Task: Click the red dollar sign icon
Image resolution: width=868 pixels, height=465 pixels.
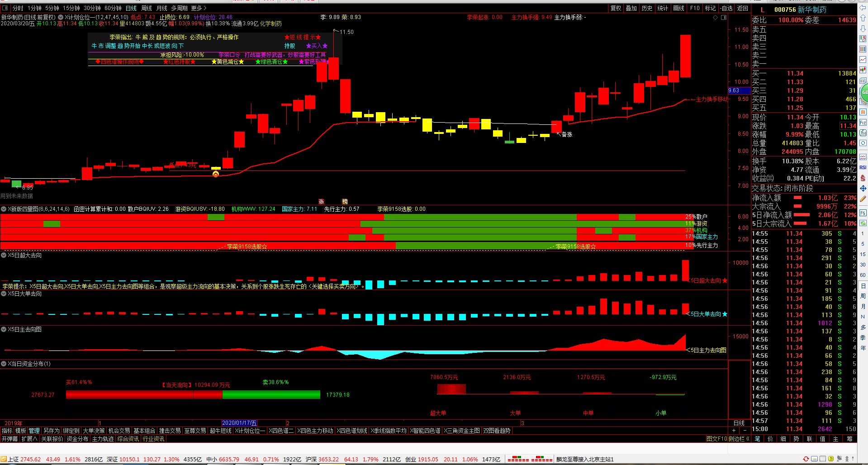Action: click(x=863, y=178)
